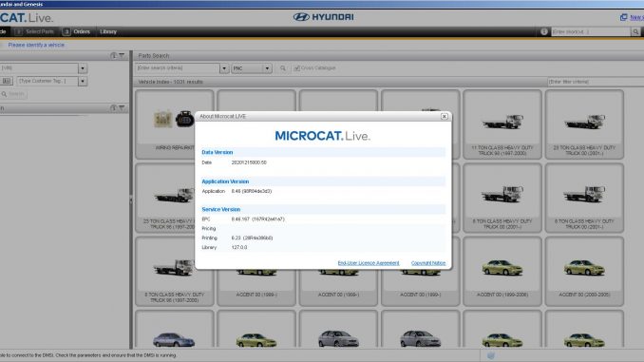
Task: Select 23 Ton Class Heavy Duty Truck 00 thumbnail
Action: tap(584, 124)
